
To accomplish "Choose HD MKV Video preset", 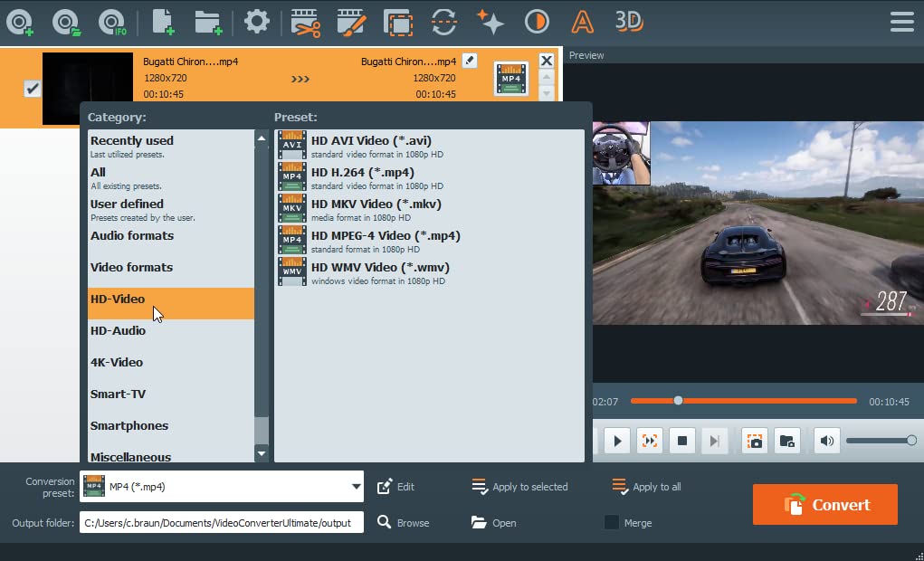I will 430,209.
